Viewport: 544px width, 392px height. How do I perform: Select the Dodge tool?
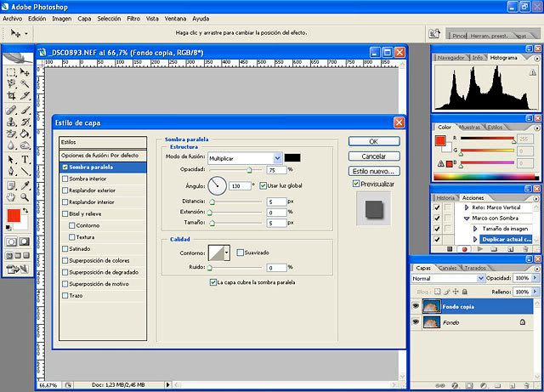pos(25,145)
